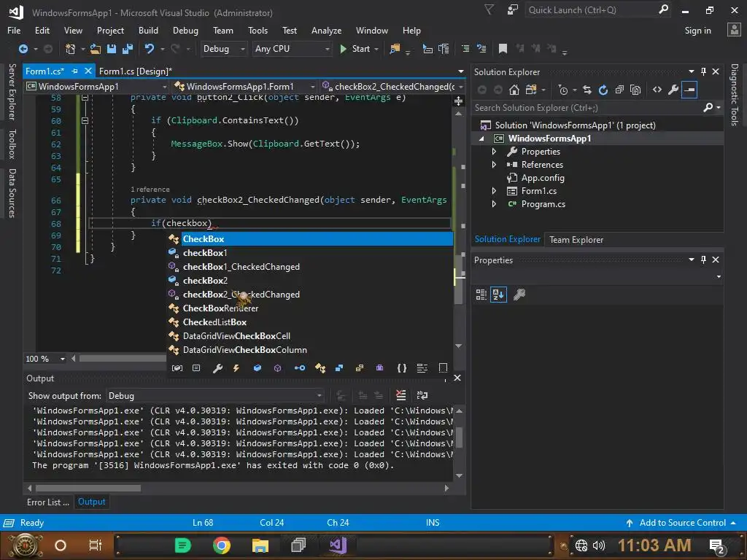The image size is (747, 560).
Task: Start debugging with the green Start button
Action: click(355, 49)
